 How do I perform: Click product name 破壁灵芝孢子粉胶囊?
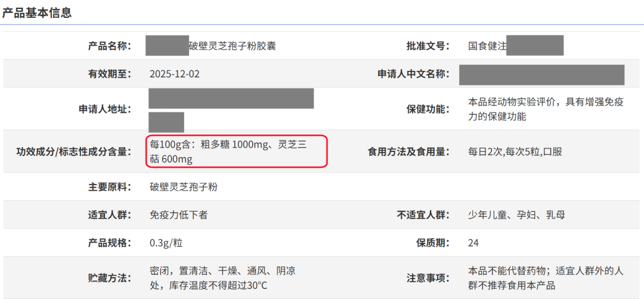pos(233,46)
